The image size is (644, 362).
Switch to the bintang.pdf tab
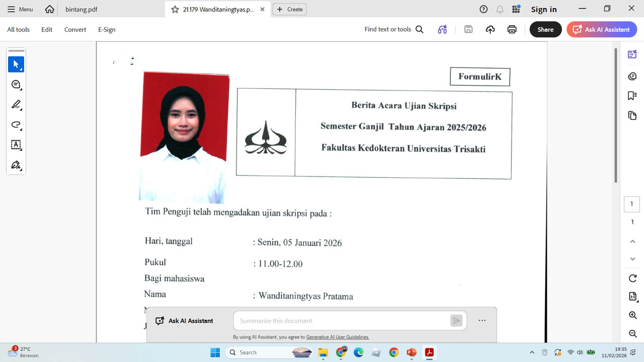point(82,9)
